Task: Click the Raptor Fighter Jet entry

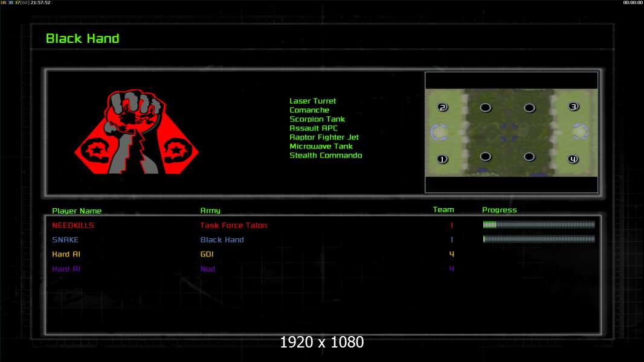Action: pyautogui.click(x=324, y=137)
